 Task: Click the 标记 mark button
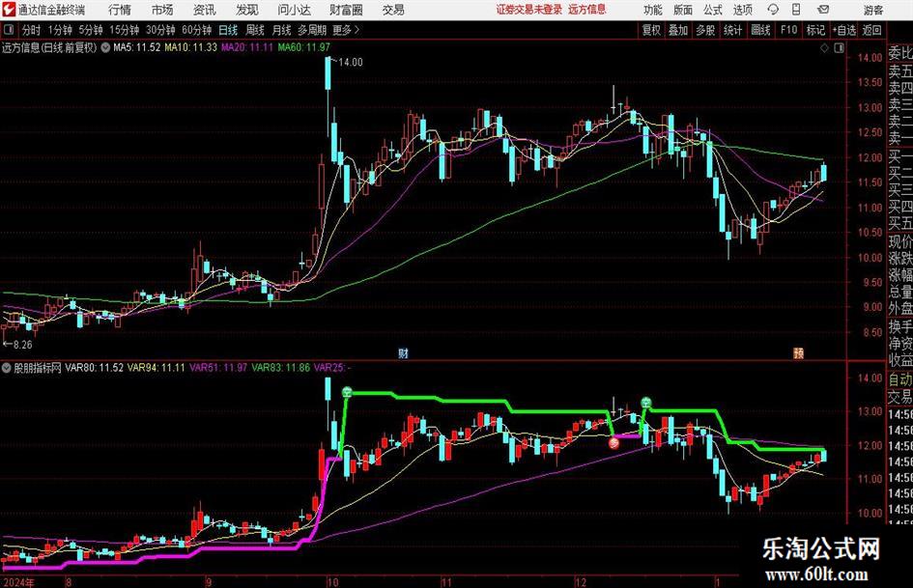pos(815,30)
